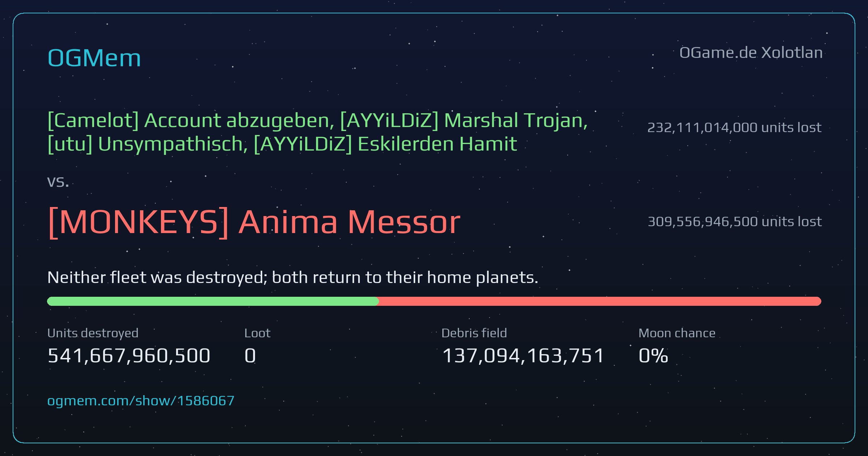Select the 232,111,014,000 units lost text

coord(734,127)
